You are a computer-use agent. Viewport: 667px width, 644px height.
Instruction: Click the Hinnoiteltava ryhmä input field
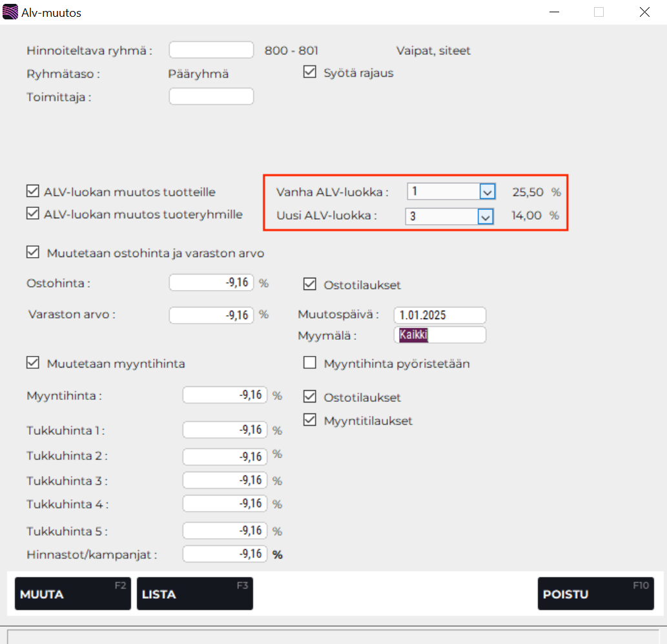tap(211, 50)
